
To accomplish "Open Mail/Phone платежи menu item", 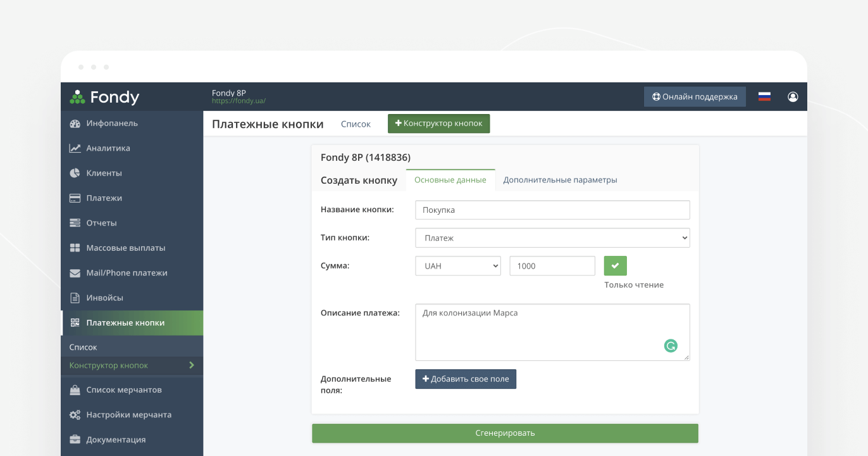I will pyautogui.click(x=132, y=273).
